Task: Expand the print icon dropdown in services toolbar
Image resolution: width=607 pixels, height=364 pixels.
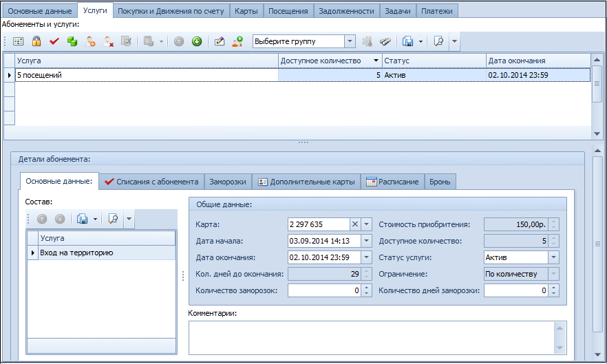Action: tap(420, 41)
